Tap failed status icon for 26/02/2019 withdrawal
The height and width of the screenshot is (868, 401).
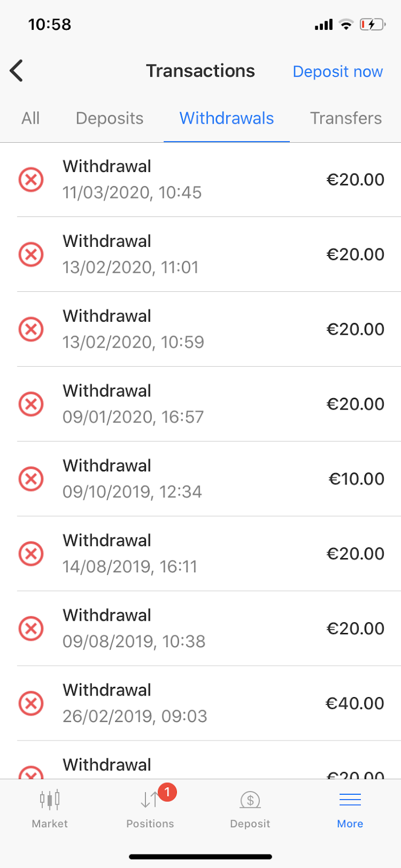pos(31,704)
